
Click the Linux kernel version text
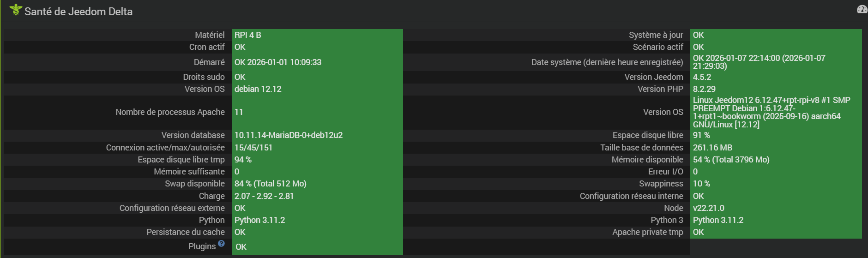coord(771,112)
